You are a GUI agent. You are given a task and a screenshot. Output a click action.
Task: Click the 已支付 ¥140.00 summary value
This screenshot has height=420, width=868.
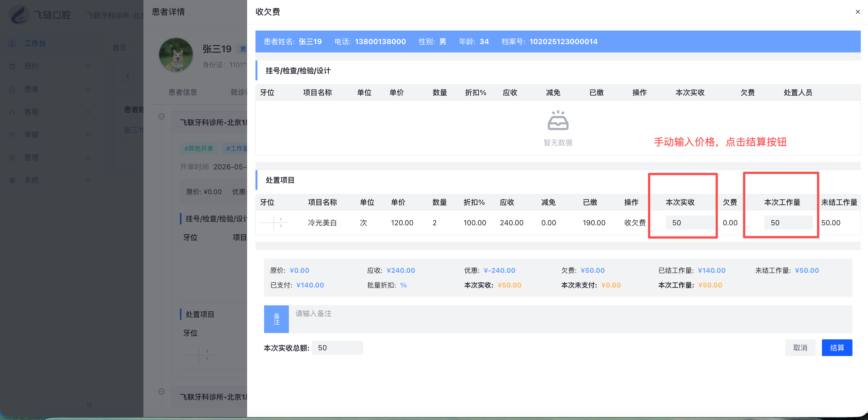[310, 285]
